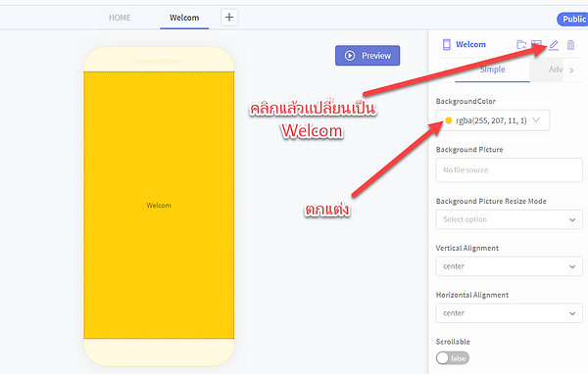
Task: Select the Welcom label in phone canvas
Action: pyautogui.click(x=159, y=206)
